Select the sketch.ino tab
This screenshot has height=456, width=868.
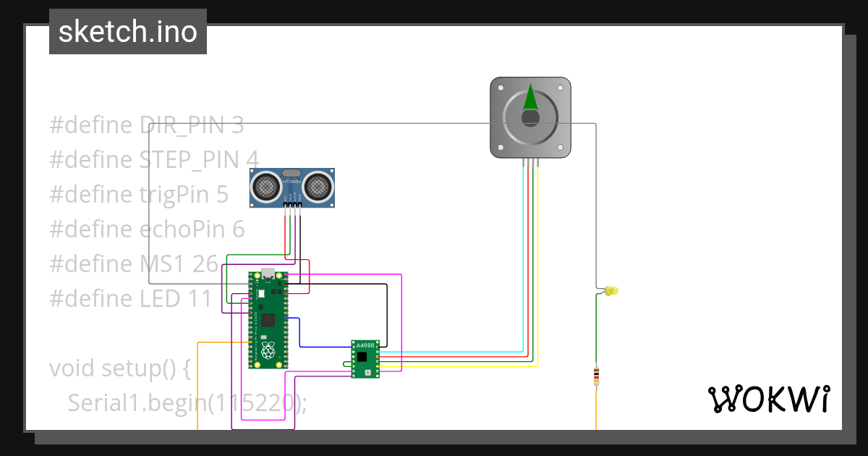click(127, 31)
